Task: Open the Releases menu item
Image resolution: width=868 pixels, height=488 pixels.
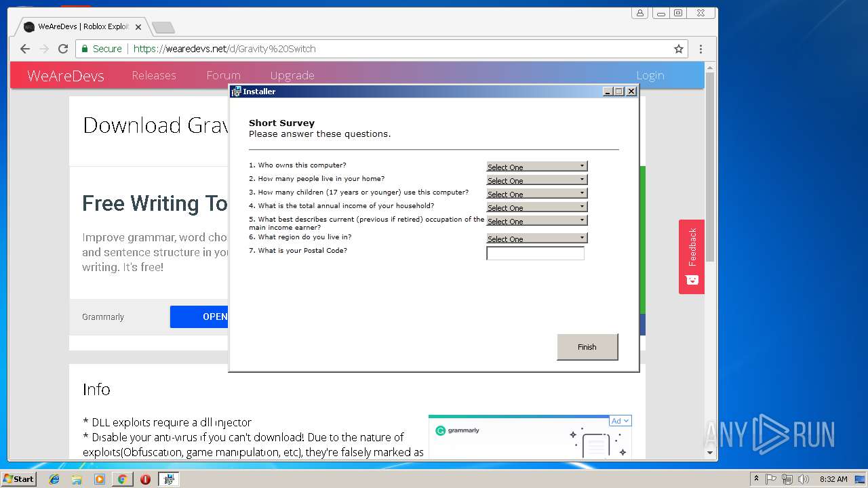Action: point(154,75)
